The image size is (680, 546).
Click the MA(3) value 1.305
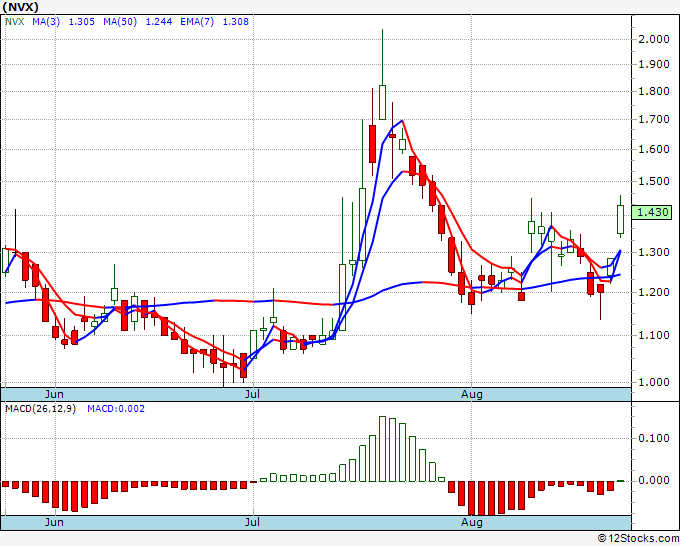tap(82, 22)
